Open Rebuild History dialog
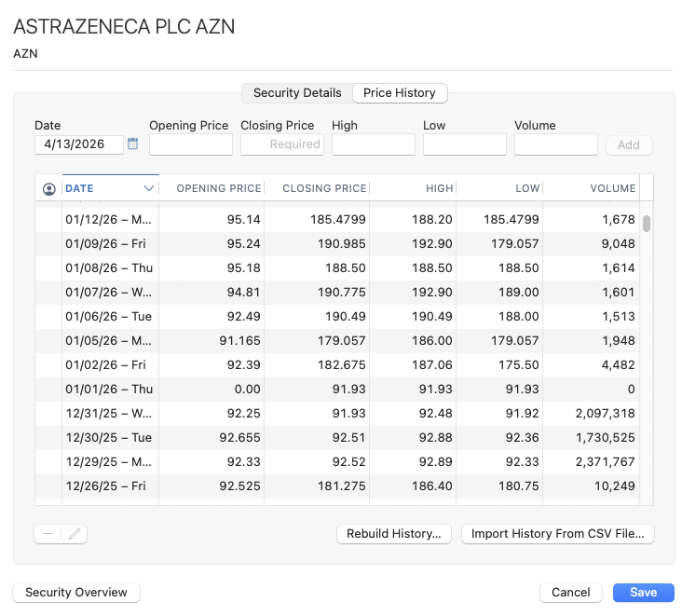Screen dimensions: 682x616 [x=394, y=534]
